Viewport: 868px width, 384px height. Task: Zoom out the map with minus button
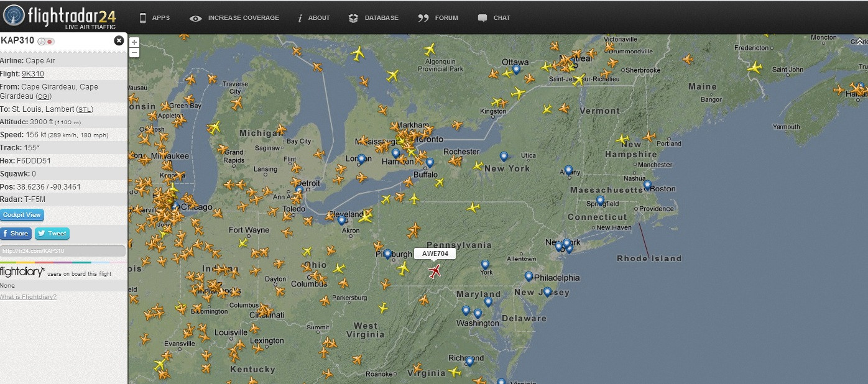[134, 53]
